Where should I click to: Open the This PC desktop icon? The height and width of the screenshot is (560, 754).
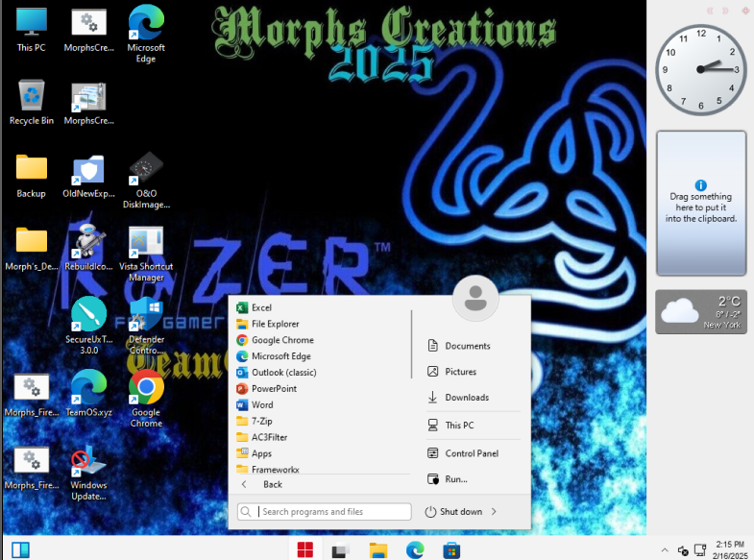click(x=32, y=31)
